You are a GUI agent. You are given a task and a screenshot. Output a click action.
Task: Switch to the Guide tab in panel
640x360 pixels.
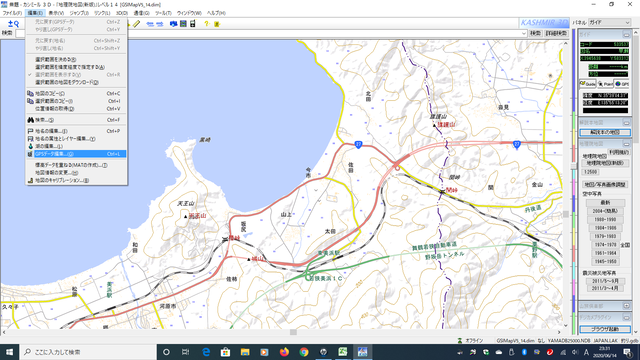(588, 84)
